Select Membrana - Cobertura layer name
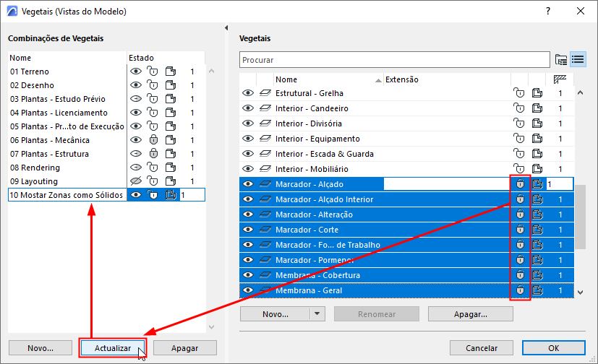 317,275
